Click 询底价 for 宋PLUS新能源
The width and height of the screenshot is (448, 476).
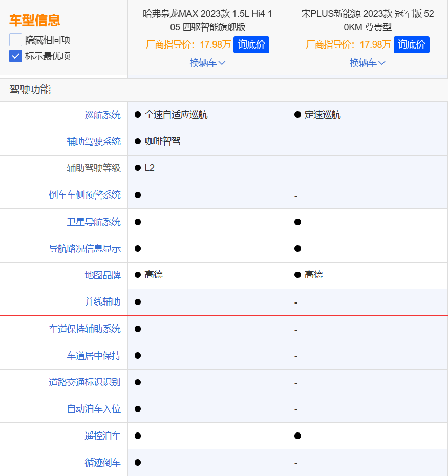click(411, 45)
